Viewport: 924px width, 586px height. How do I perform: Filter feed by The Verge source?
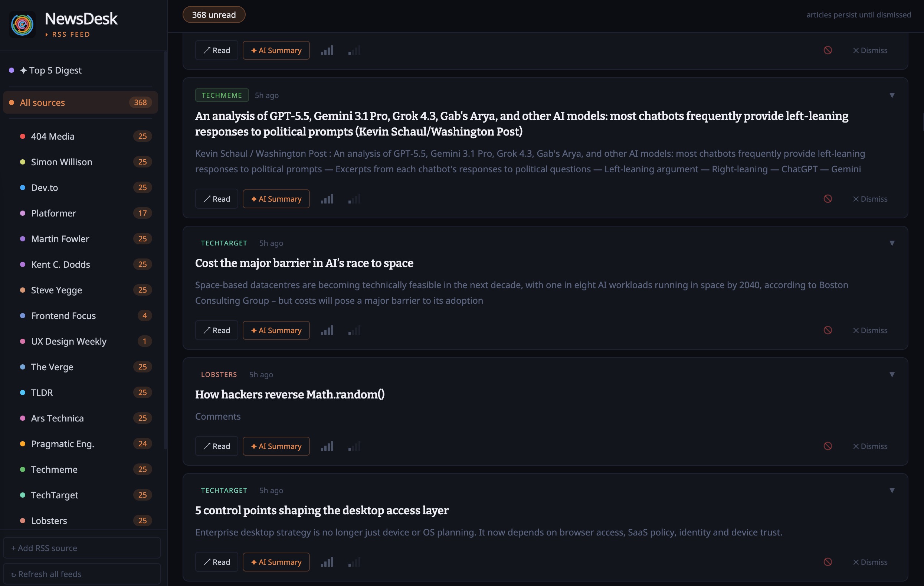tap(81, 367)
